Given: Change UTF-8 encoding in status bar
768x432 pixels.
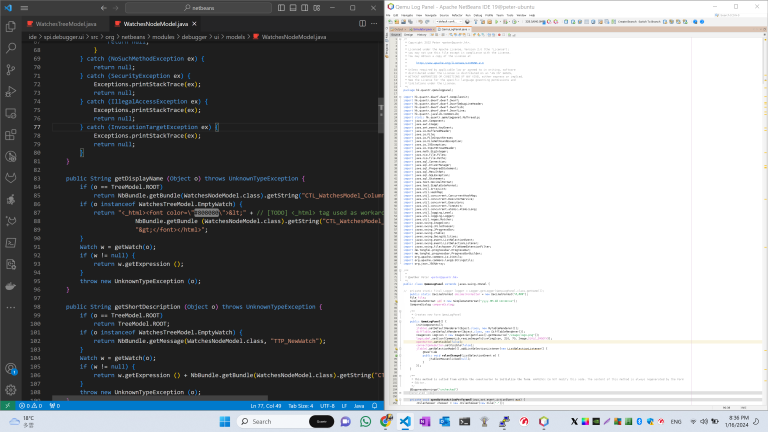Looking at the screenshot, I should [x=327, y=406].
